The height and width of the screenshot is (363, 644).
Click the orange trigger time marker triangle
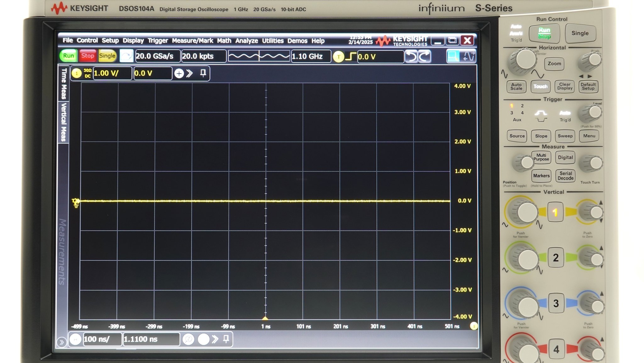click(265, 318)
